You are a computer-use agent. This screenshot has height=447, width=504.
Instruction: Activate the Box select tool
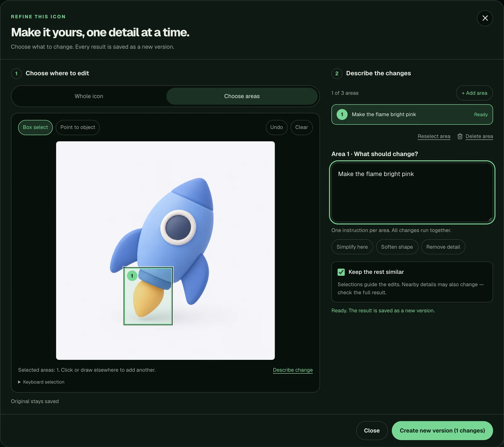(x=35, y=127)
